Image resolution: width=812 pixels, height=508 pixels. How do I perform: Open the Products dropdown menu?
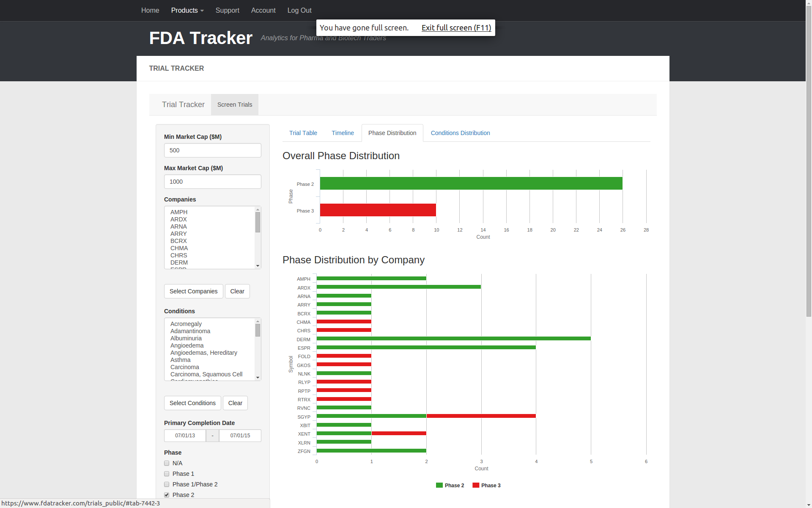tap(187, 10)
